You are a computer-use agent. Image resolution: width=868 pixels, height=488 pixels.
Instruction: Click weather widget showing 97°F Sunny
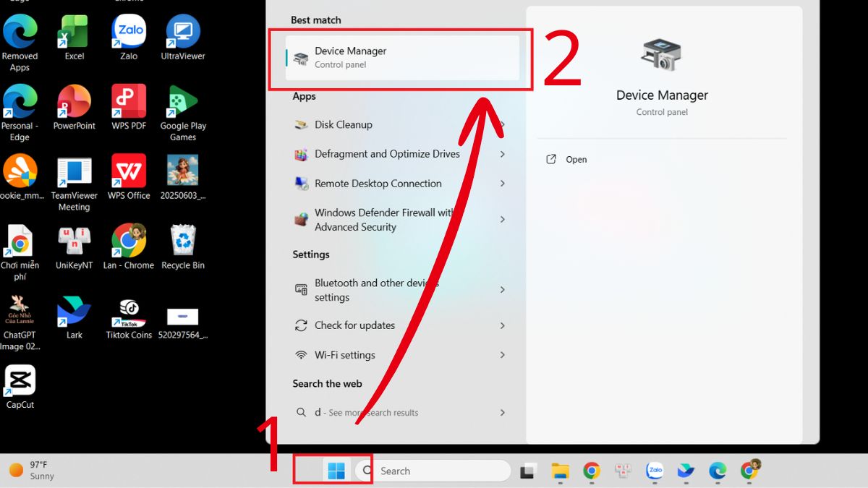pos(31,471)
